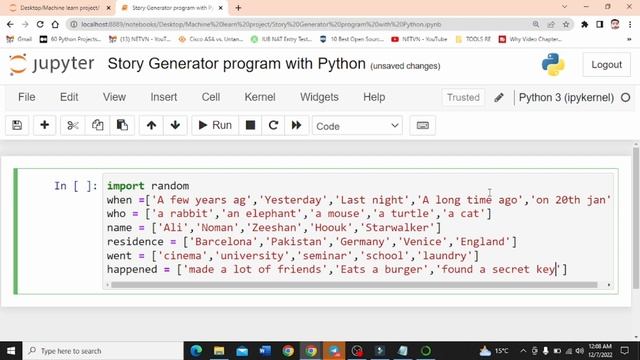The height and width of the screenshot is (360, 640).
Task: Open File Explorer from the taskbar
Action: [219, 351]
